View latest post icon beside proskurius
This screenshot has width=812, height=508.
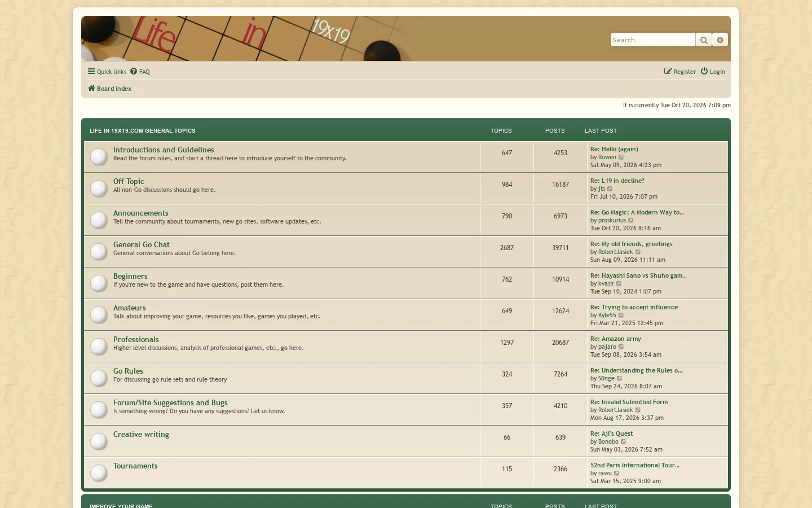click(x=631, y=221)
